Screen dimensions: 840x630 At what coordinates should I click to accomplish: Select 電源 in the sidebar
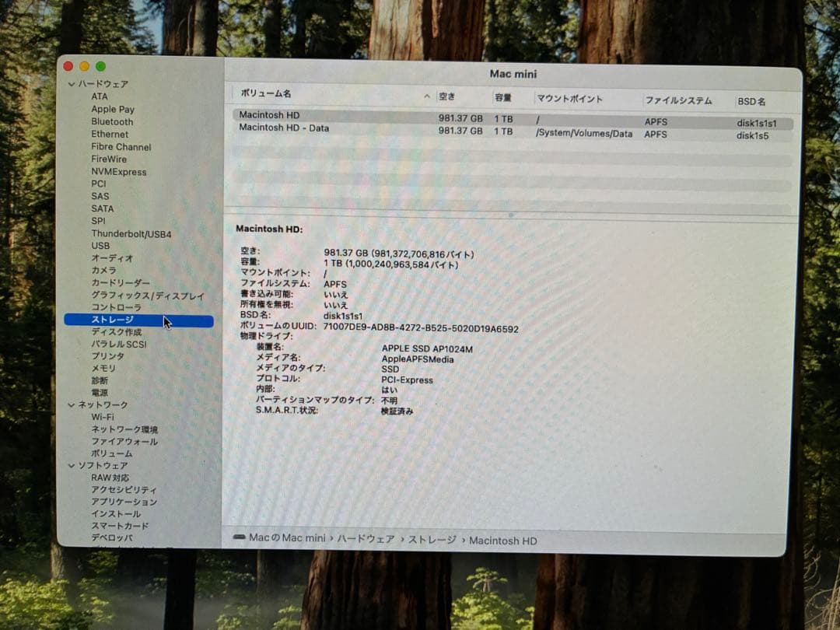tap(99, 393)
